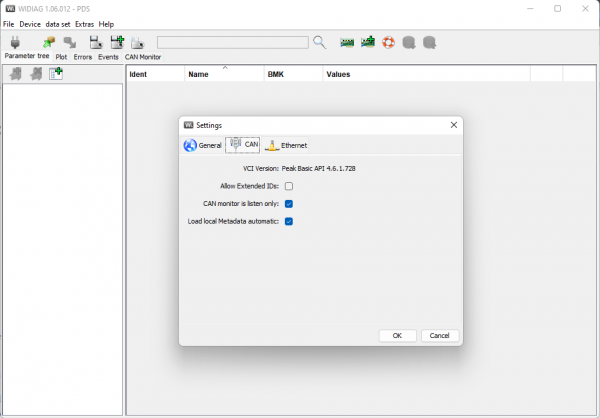The image size is (600, 418).
Task: Enable Allow Extended IDs checkbox
Action: click(x=289, y=186)
